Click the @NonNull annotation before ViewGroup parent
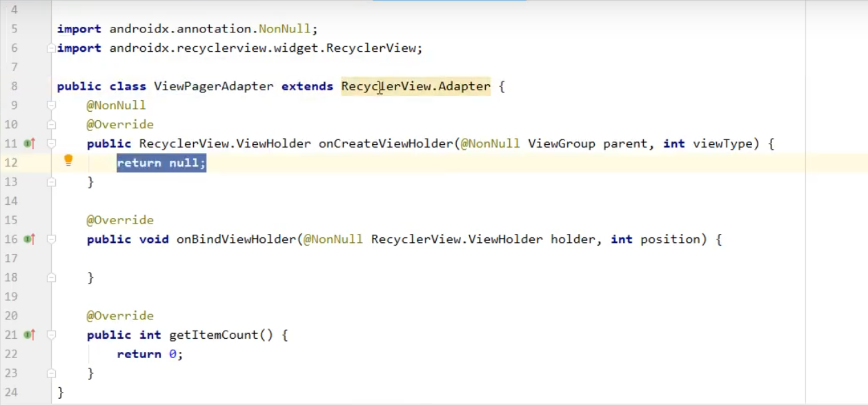 [491, 144]
